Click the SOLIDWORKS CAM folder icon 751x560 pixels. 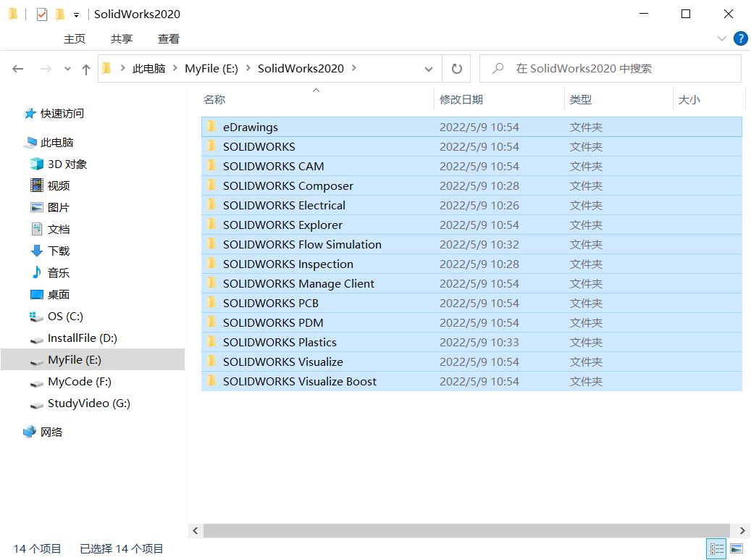point(211,166)
